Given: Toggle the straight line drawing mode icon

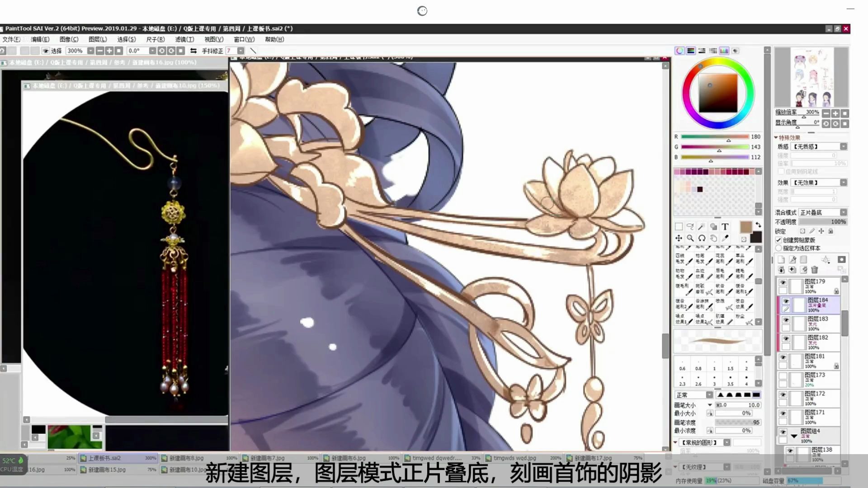Looking at the screenshot, I should pos(253,51).
